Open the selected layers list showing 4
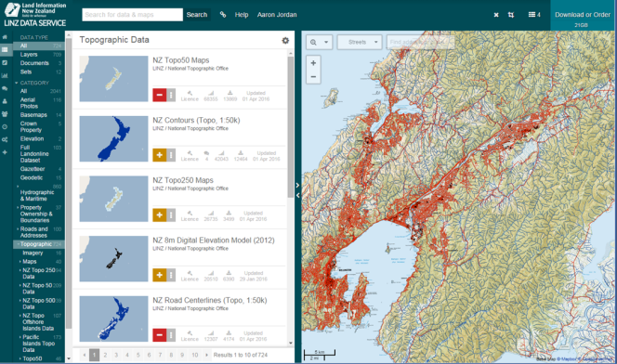The height and width of the screenshot is (364, 617). 534,15
